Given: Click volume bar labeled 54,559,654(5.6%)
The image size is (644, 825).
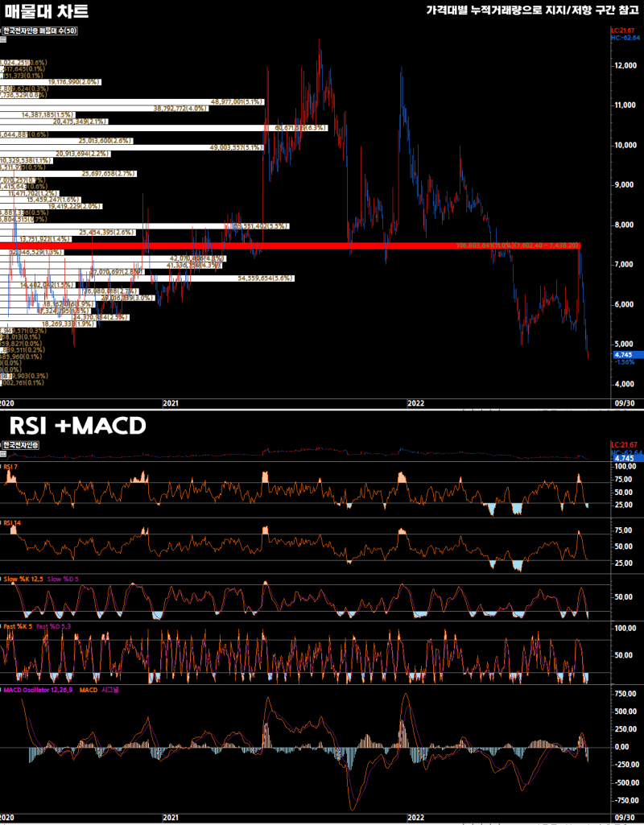Looking at the screenshot, I should pos(147,278).
